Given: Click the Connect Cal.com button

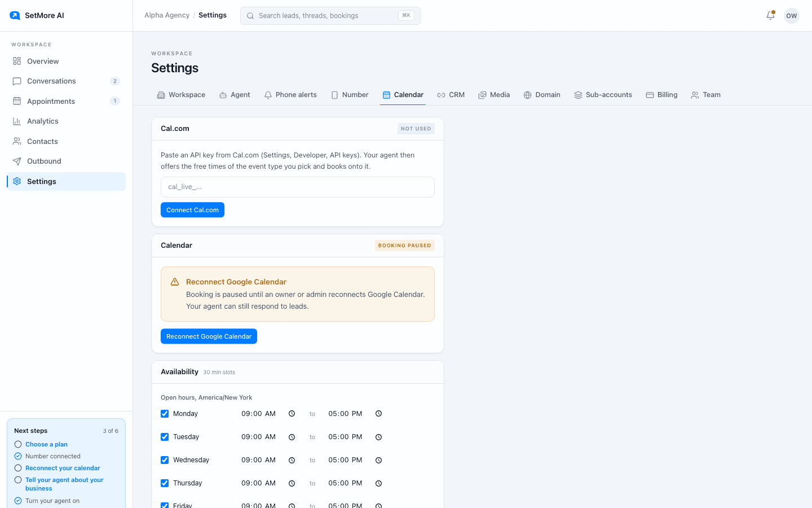Looking at the screenshot, I should (192, 210).
